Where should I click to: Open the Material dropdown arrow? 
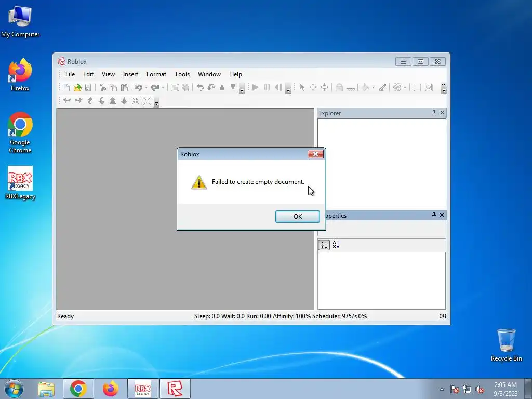[405, 87]
